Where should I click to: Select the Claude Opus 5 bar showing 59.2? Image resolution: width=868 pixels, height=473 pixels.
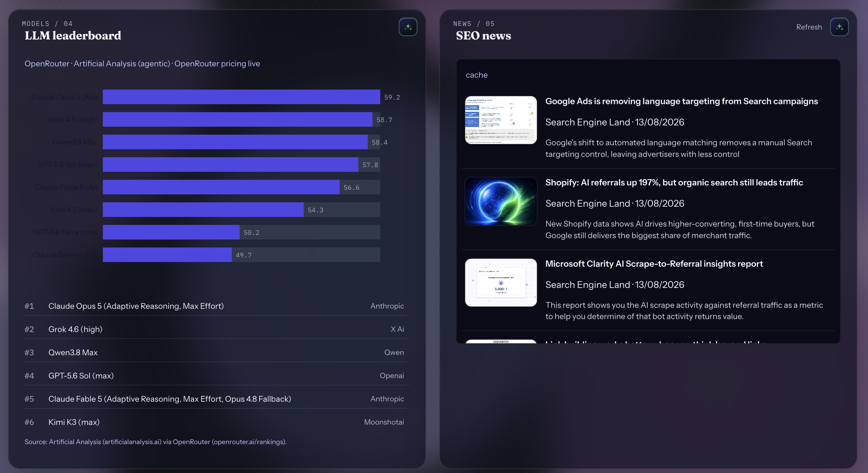pos(241,97)
